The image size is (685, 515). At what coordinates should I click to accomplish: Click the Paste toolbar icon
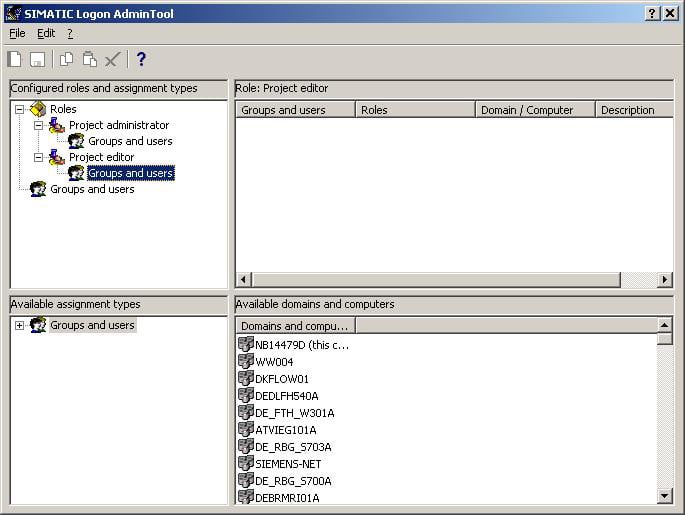click(x=90, y=60)
